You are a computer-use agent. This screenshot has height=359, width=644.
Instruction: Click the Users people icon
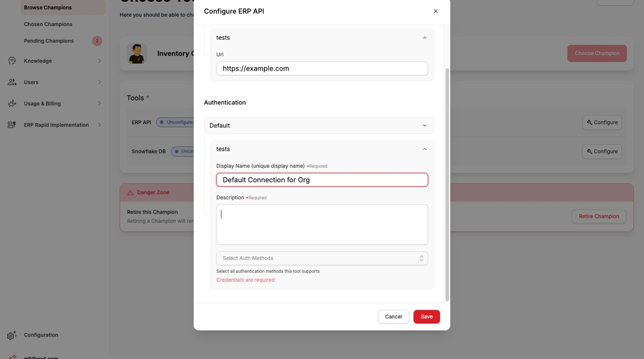tap(12, 82)
